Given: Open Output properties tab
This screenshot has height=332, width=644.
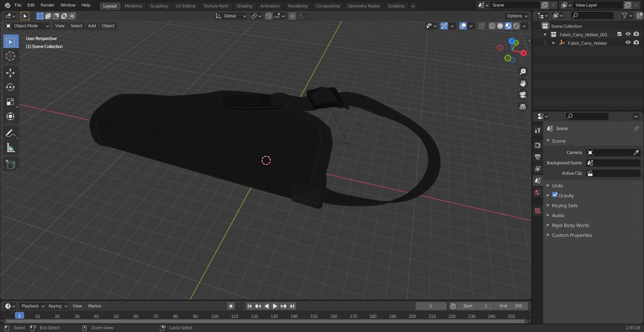Looking at the screenshot, I should pyautogui.click(x=537, y=157).
